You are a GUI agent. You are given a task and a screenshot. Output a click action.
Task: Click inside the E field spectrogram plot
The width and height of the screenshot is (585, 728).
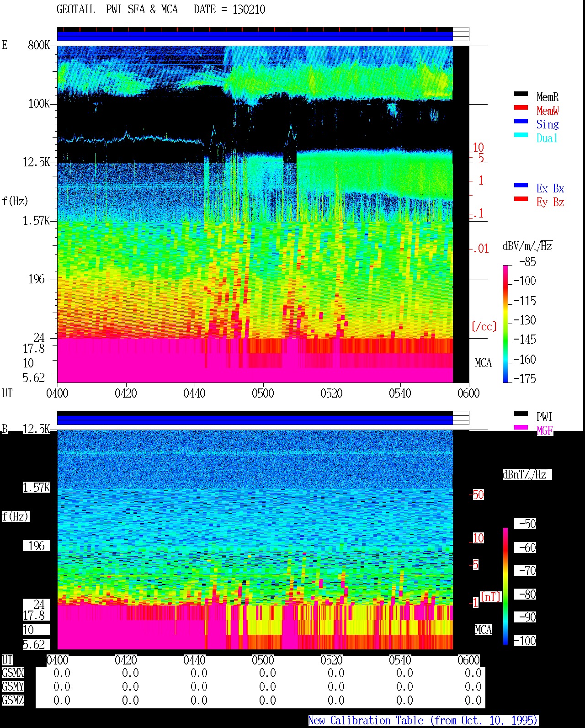[255, 214]
